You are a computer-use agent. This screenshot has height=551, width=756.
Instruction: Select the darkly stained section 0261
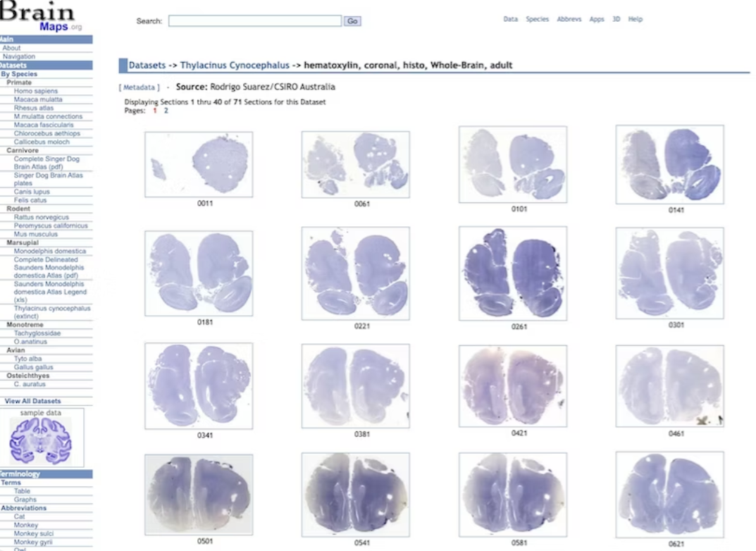coord(512,273)
